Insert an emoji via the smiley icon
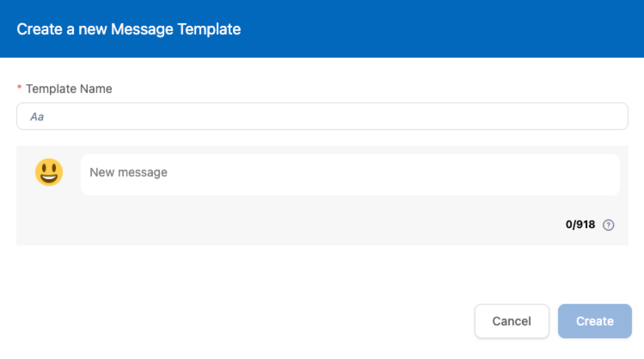The height and width of the screenshot is (359, 644). 49,172
